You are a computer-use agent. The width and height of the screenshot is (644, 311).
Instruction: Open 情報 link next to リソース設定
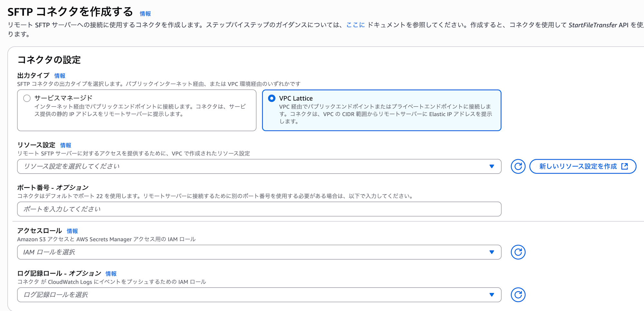click(x=66, y=145)
